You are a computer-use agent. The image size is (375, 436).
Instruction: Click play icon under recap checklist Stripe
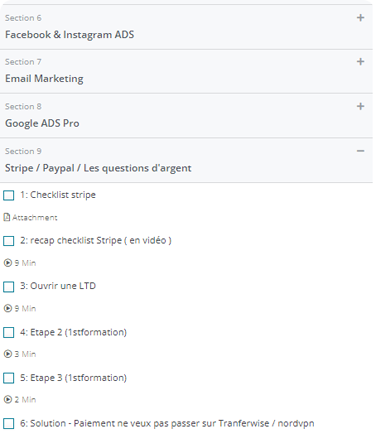[7, 263]
